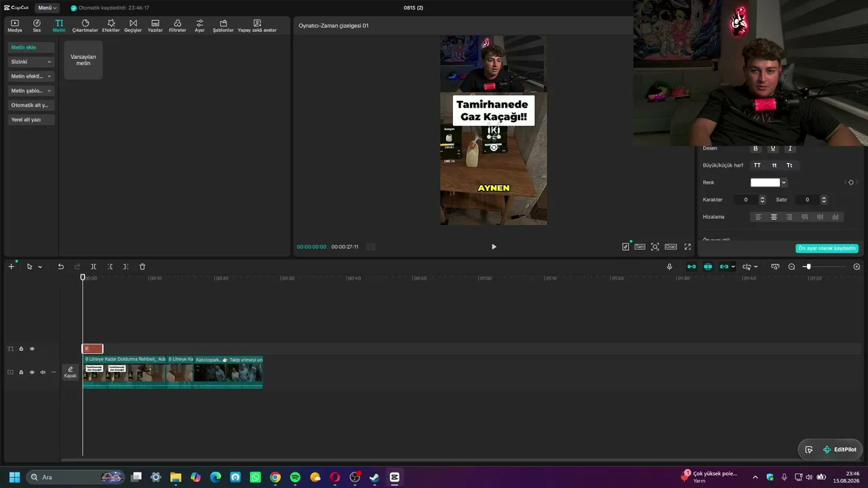This screenshot has height=488, width=868.
Task: Zoom out the timeline
Action: [x=791, y=266]
